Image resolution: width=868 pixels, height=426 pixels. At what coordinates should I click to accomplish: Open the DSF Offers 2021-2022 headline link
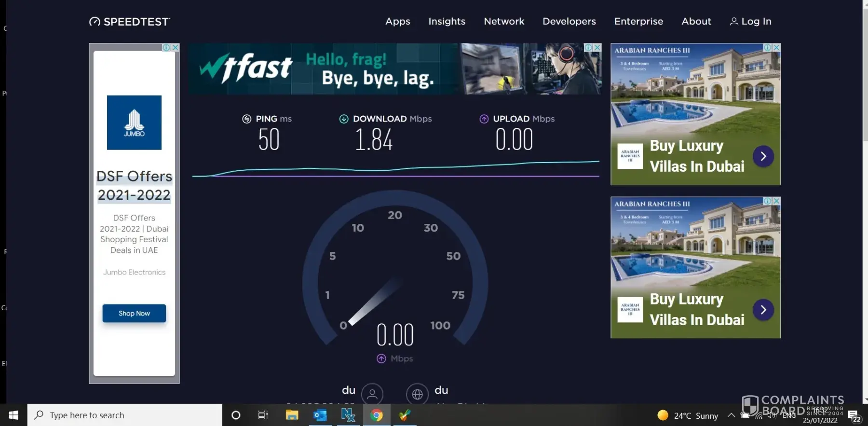point(134,185)
